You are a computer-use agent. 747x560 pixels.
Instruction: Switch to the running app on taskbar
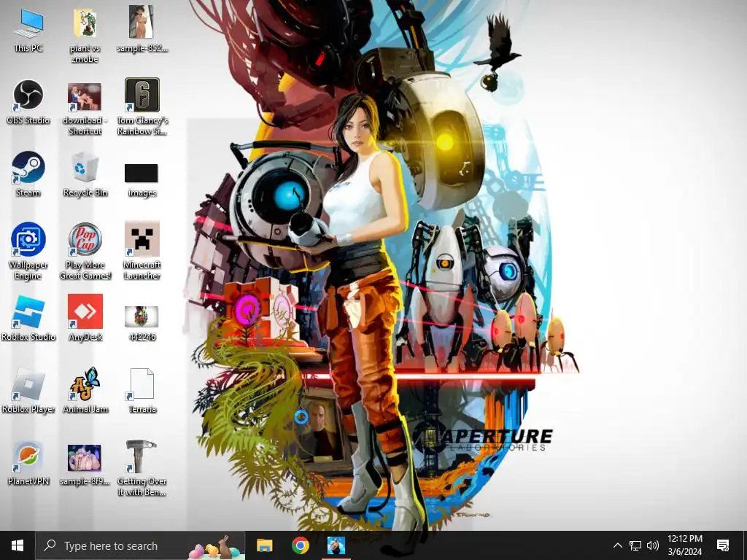pyautogui.click(x=336, y=545)
